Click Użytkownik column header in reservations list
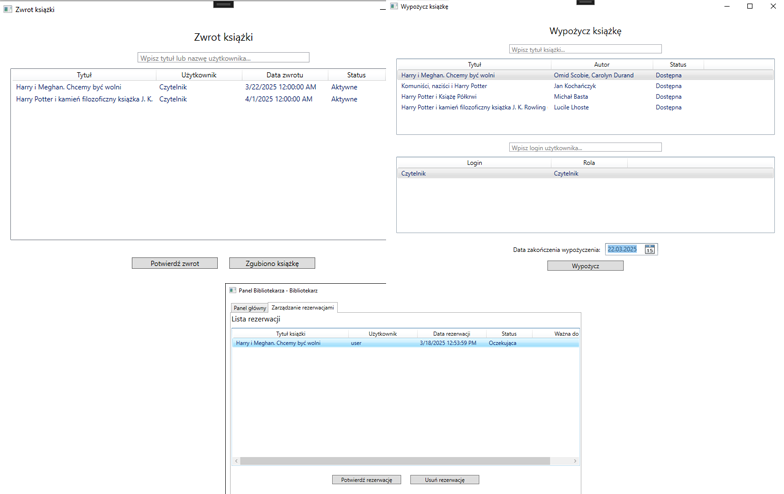 pos(382,334)
